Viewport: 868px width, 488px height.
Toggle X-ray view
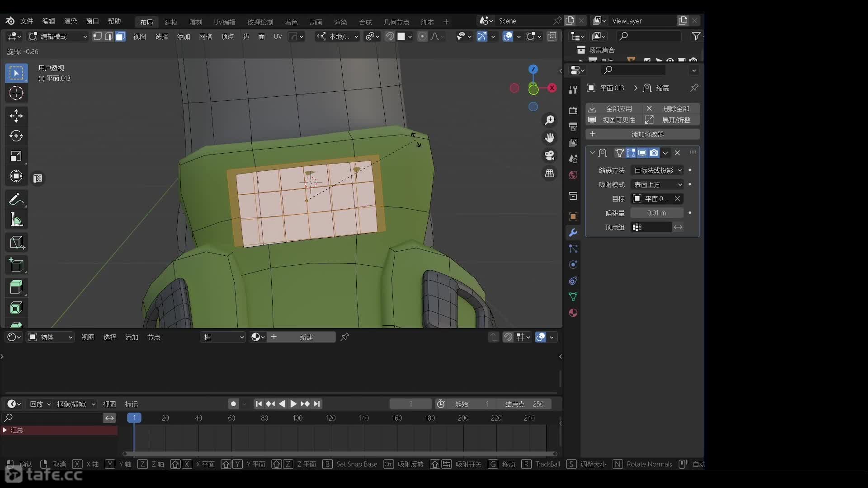point(552,36)
